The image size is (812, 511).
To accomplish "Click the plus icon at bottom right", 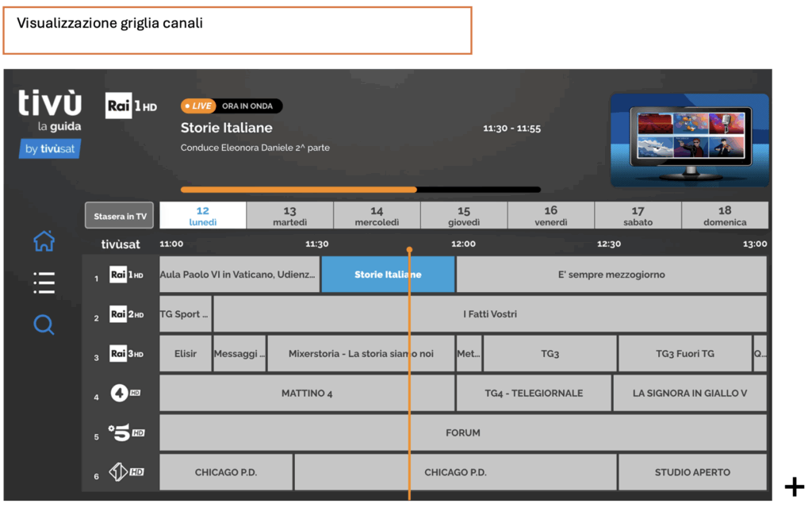I will pyautogui.click(x=793, y=486).
